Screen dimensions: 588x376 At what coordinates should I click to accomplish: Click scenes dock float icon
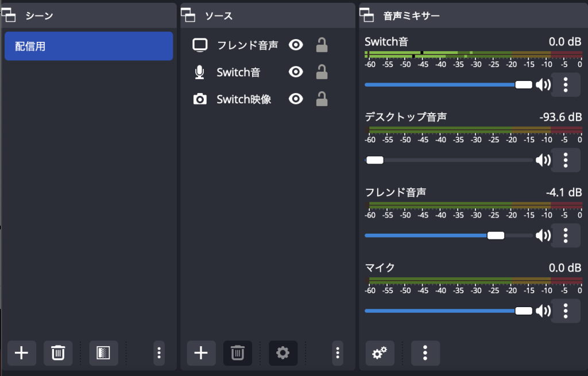(9, 15)
